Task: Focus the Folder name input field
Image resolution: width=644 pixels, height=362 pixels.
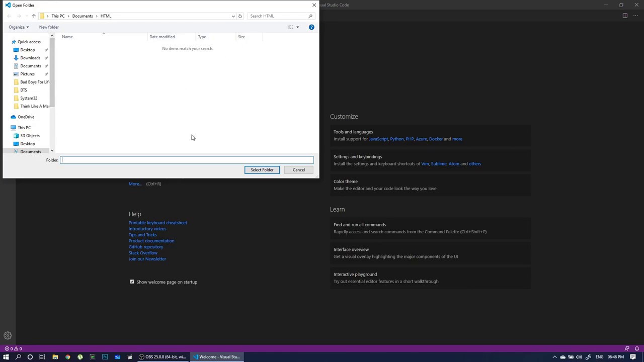Action: (187, 160)
